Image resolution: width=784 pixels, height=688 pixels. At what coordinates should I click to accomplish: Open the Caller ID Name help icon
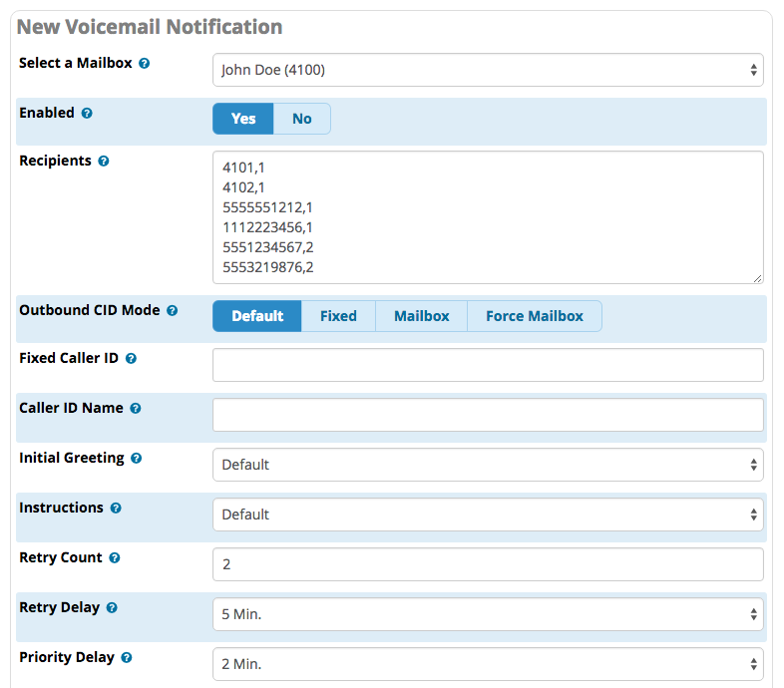[136, 409]
